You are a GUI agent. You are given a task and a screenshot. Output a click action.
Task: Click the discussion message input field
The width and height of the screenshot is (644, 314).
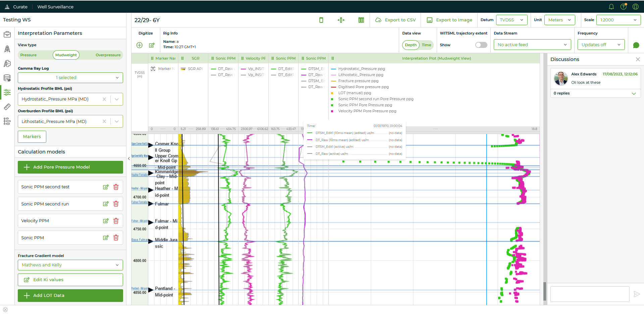590,294
